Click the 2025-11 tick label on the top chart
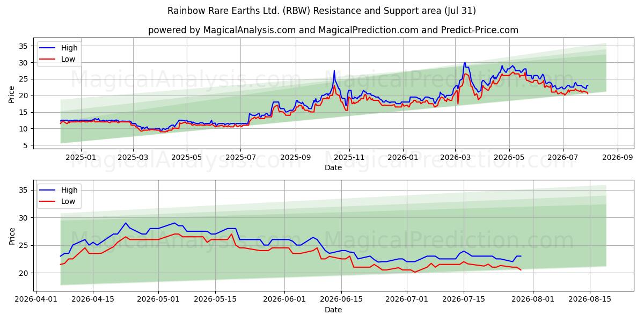 click(x=349, y=158)
